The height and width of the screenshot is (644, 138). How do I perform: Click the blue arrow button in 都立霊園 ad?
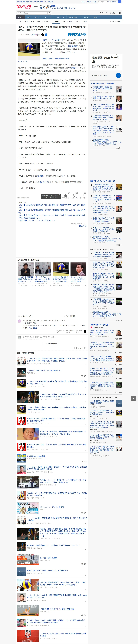pyautogui.click(x=118, y=75)
